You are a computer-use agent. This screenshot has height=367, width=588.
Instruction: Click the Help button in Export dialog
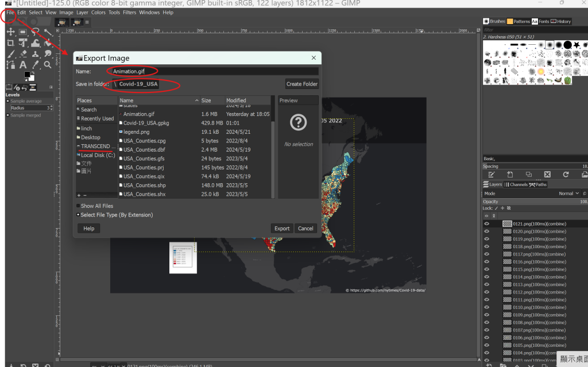pos(88,228)
